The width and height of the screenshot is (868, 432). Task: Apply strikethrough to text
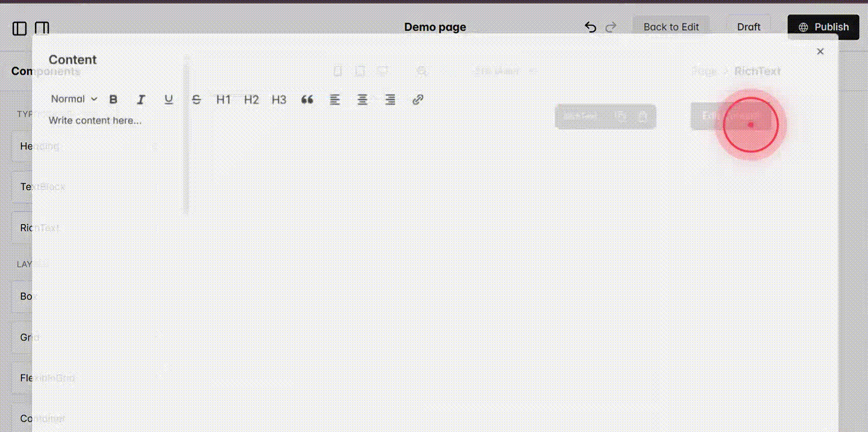pos(196,99)
